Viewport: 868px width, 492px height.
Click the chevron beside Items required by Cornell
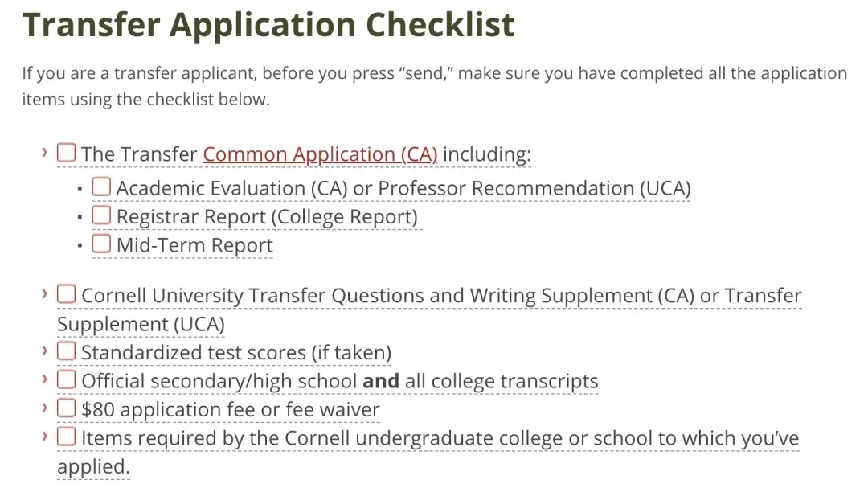[45, 437]
